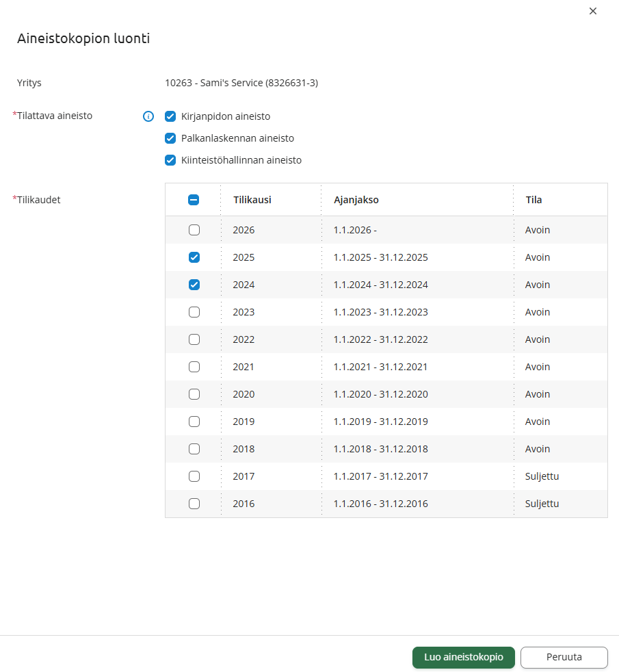
Task: Select the Kiinteistöhallinnan aineisto label
Action: click(241, 160)
